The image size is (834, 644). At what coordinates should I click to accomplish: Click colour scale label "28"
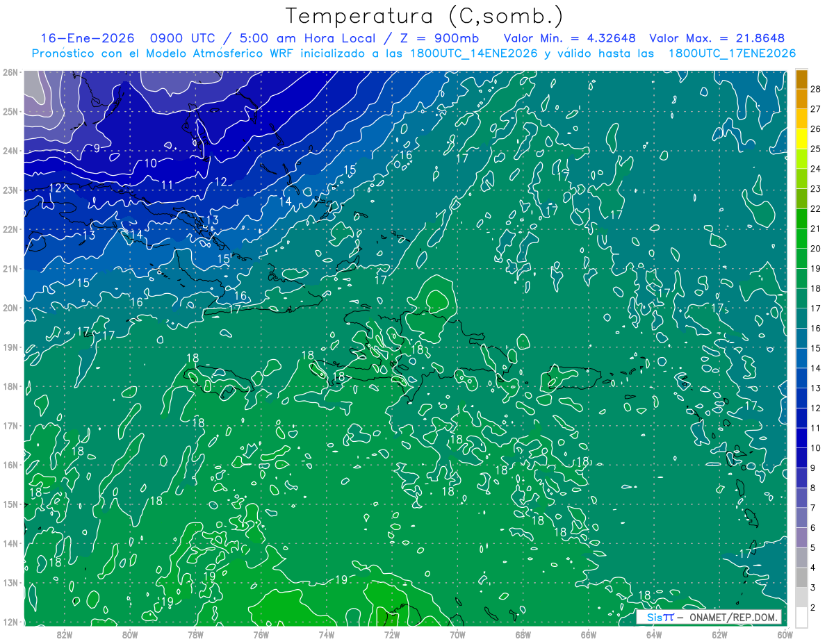click(816, 89)
